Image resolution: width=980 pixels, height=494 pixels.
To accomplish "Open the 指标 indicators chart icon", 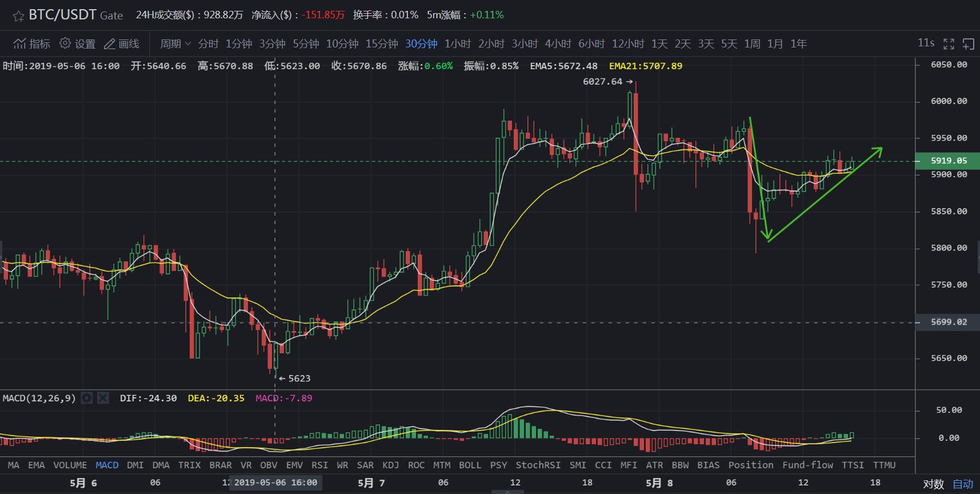I will pyautogui.click(x=21, y=43).
